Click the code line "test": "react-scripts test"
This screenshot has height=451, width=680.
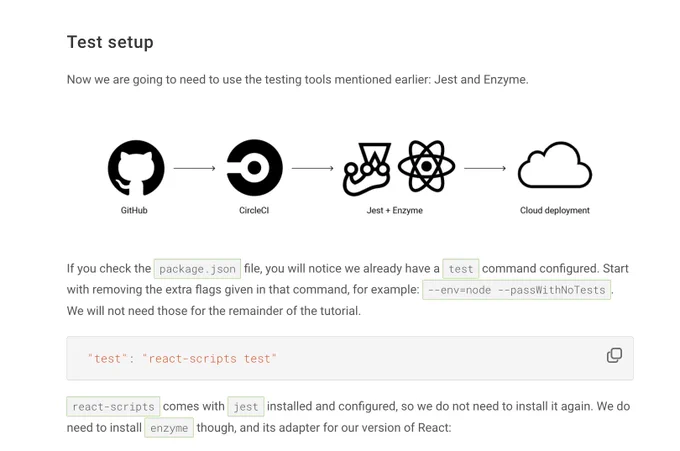182,359
